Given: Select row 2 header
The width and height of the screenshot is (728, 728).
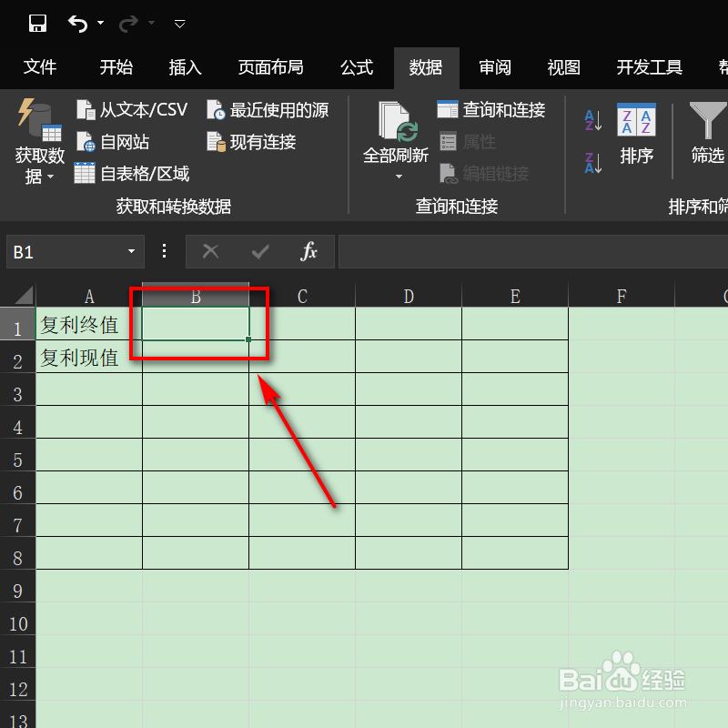Looking at the screenshot, I should pos(17,357).
